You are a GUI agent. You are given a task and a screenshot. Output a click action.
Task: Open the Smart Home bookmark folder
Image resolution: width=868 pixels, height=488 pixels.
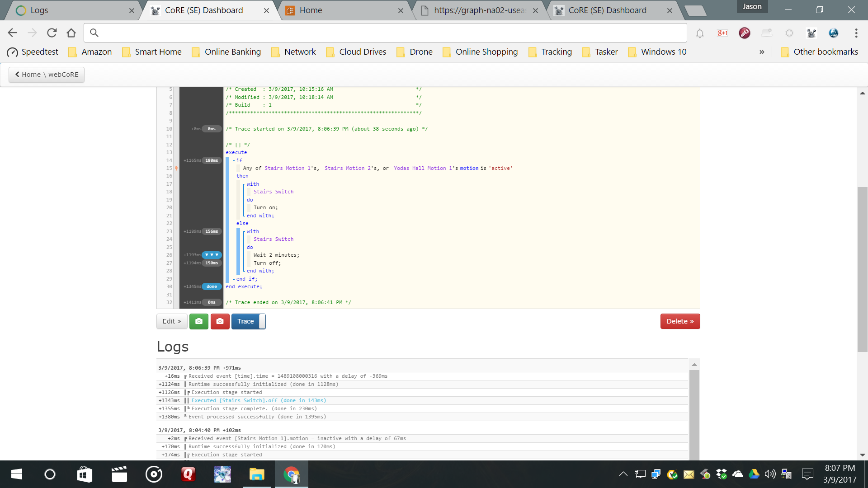click(x=152, y=52)
